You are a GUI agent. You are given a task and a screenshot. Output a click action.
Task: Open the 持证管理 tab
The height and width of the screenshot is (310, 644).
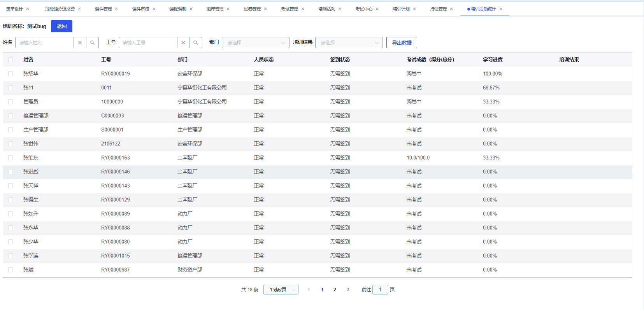[438, 9]
